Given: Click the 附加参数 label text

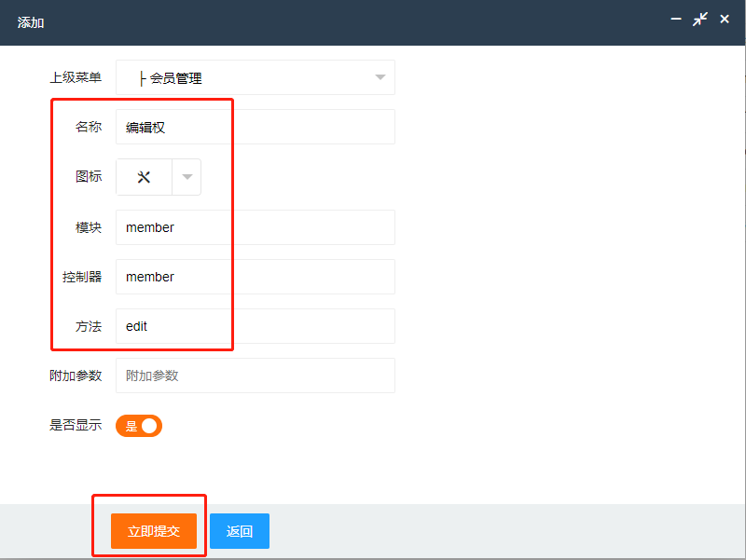Looking at the screenshot, I should click(75, 376).
